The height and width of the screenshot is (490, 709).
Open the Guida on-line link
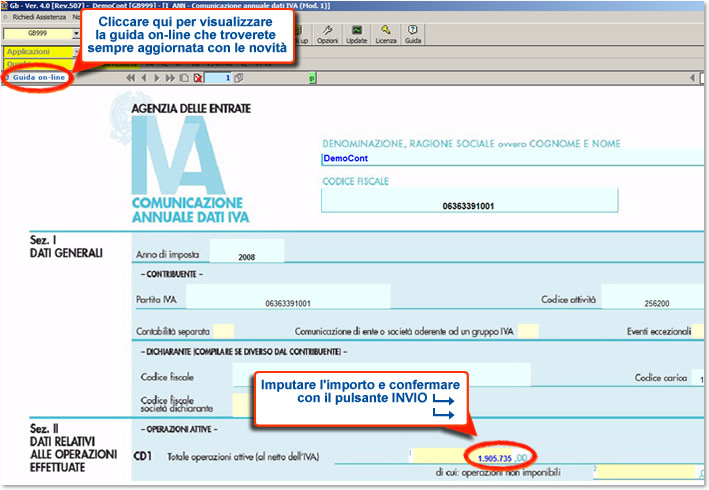coord(40,77)
